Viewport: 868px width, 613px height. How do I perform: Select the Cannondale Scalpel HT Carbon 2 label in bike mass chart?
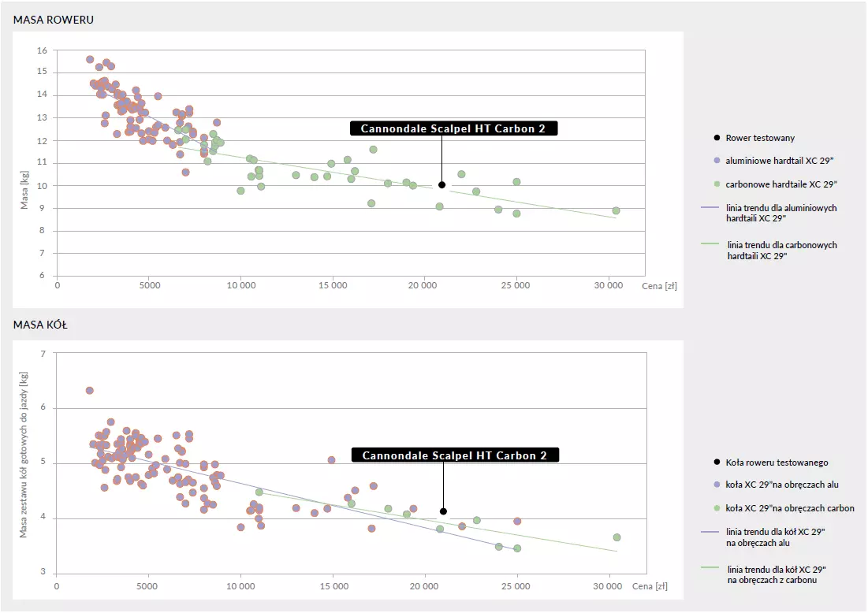(453, 128)
